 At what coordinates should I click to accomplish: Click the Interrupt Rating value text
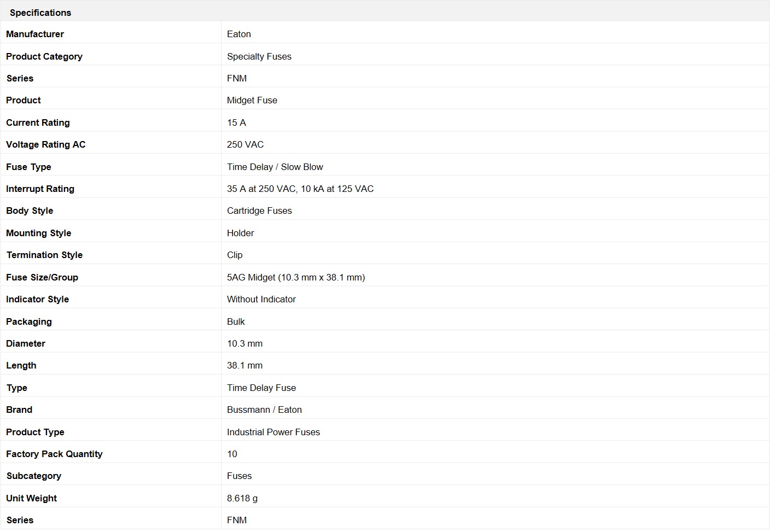pos(300,189)
